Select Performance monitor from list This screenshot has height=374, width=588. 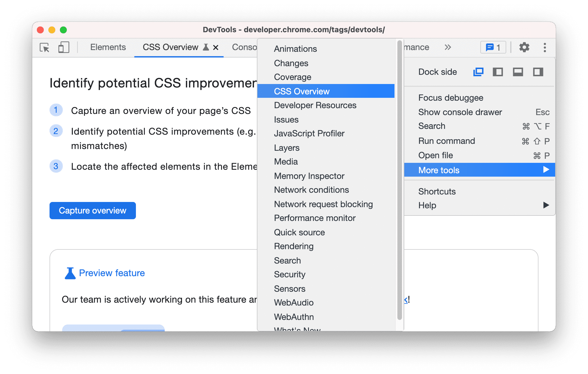(x=315, y=218)
